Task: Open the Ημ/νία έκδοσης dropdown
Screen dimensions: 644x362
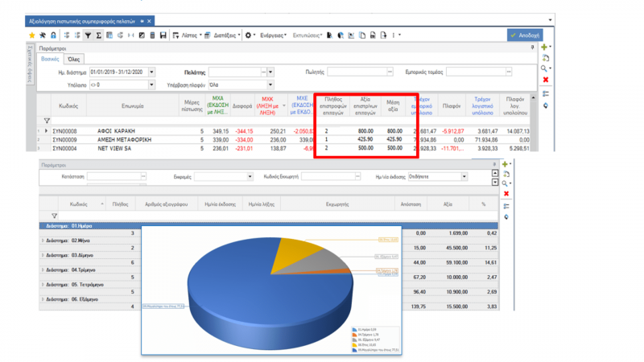Action: click(464, 177)
